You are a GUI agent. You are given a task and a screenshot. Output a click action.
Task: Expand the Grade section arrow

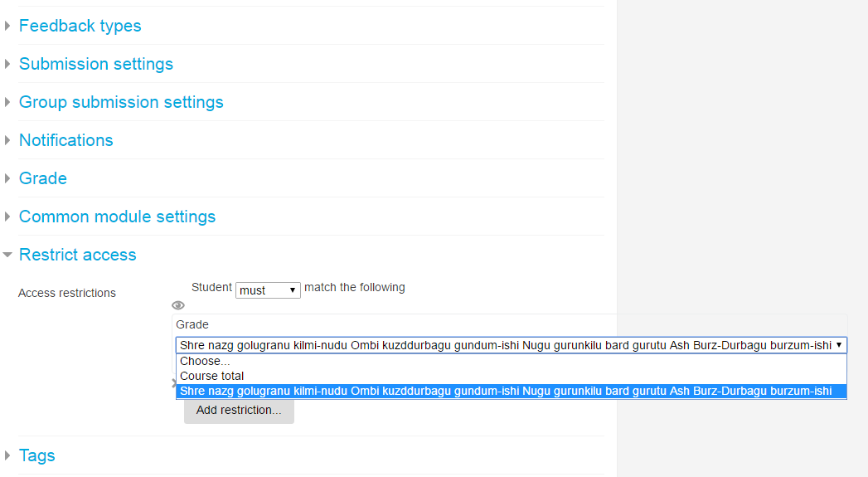tap(7, 178)
